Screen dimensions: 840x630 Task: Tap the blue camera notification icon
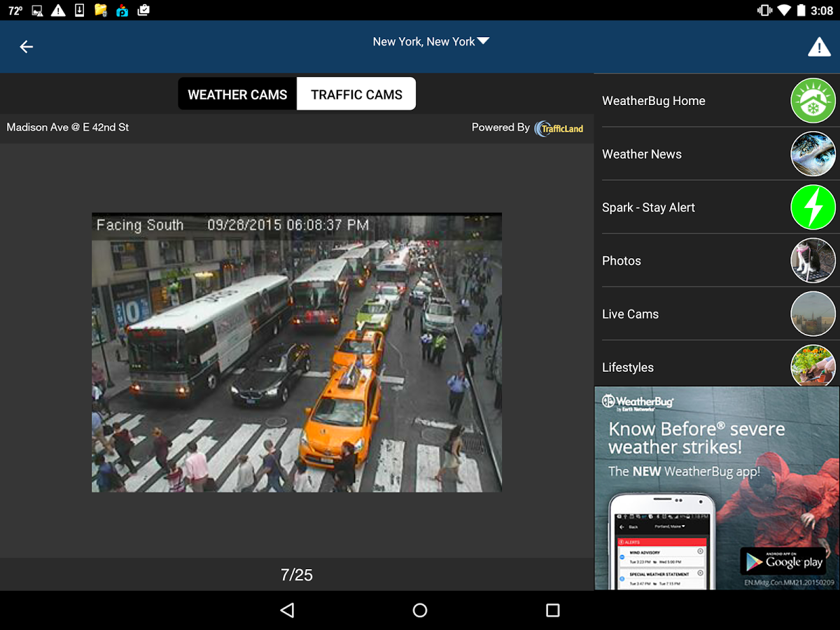[x=122, y=10]
